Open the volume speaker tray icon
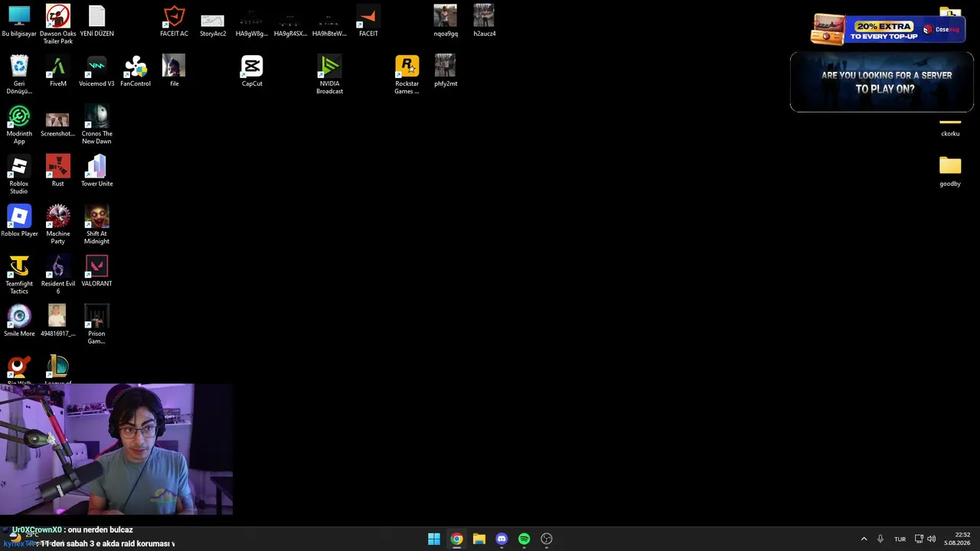 pyautogui.click(x=932, y=539)
